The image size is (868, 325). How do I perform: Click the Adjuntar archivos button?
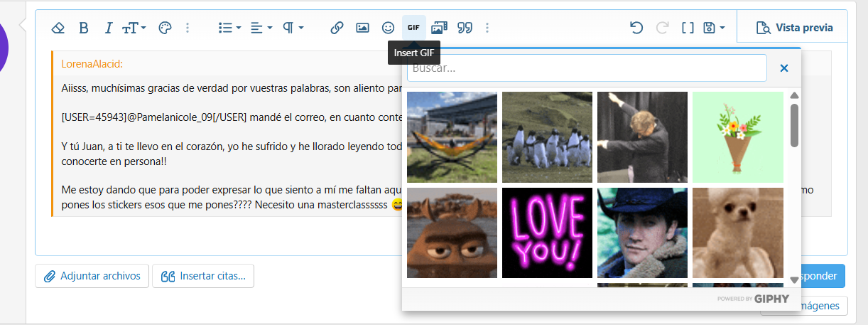(x=92, y=276)
